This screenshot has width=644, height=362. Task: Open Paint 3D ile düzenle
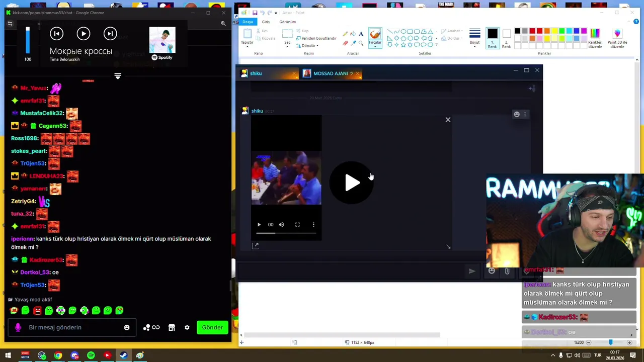click(x=617, y=38)
